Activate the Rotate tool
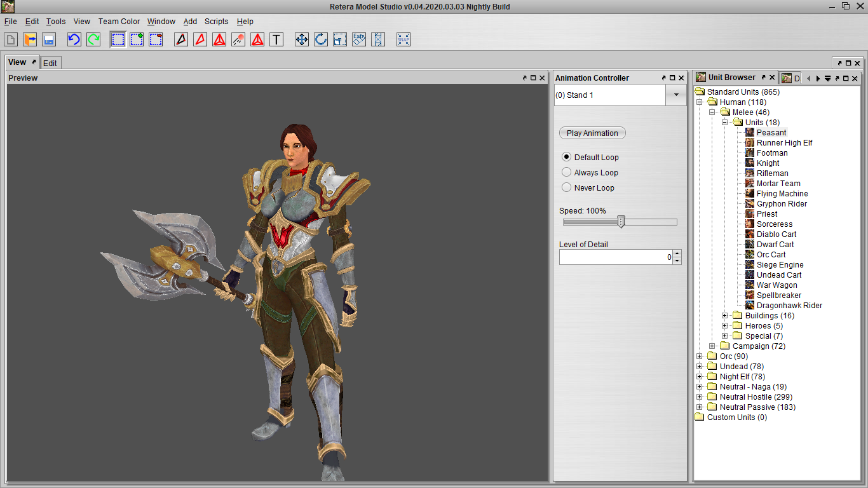The width and height of the screenshot is (868, 488). tap(321, 39)
